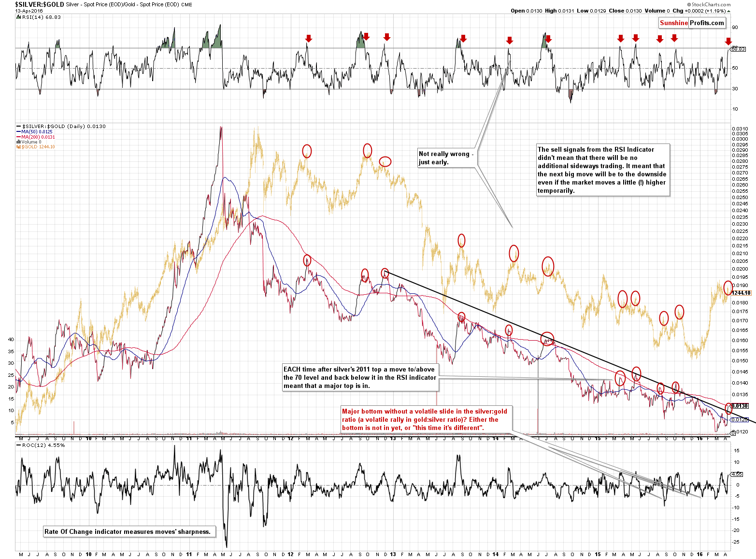
Task: Click the 'Not really wrong - just early' note
Action: coord(446,158)
